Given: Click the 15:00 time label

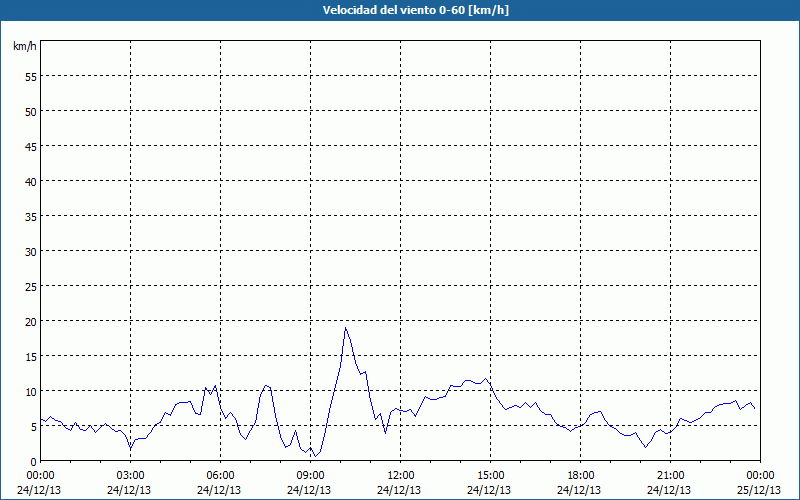Looking at the screenshot, I should (x=490, y=476).
